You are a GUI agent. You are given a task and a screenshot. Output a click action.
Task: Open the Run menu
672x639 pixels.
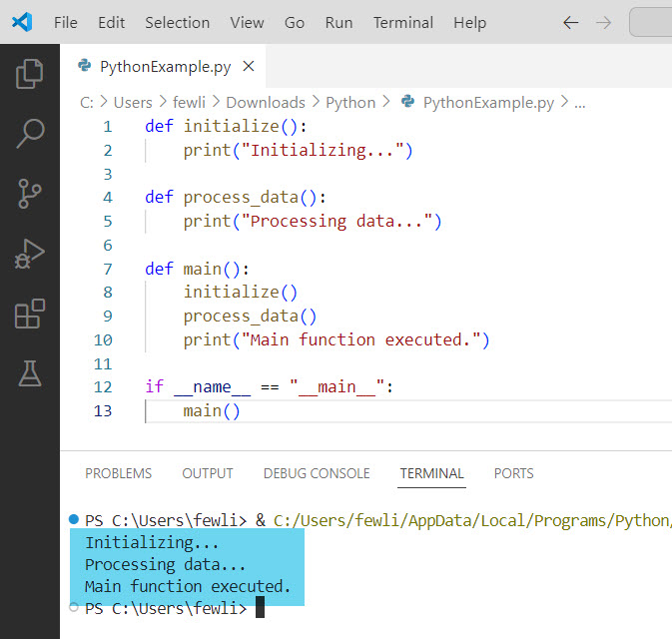(x=339, y=23)
